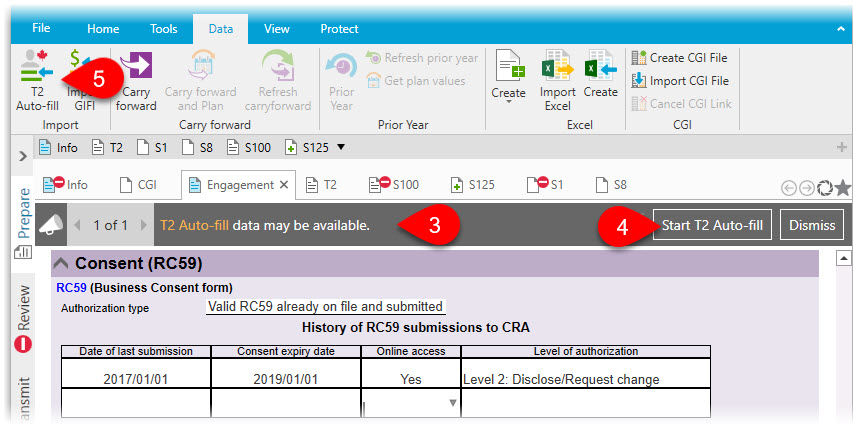Click Refresh prior year option
The width and height of the screenshot is (853, 429).
tap(422, 58)
